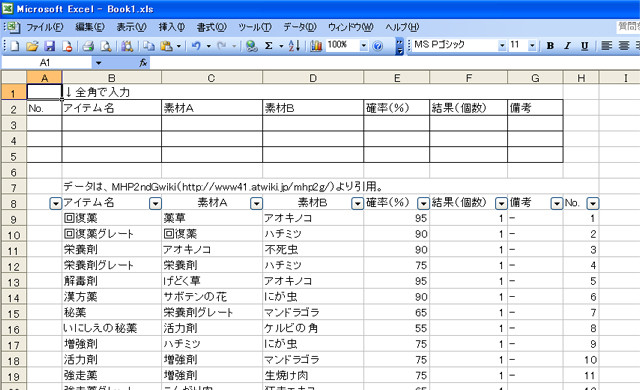The image size is (640, 390).
Task: Click the Permission document icon
Action: pyautogui.click(x=67, y=46)
